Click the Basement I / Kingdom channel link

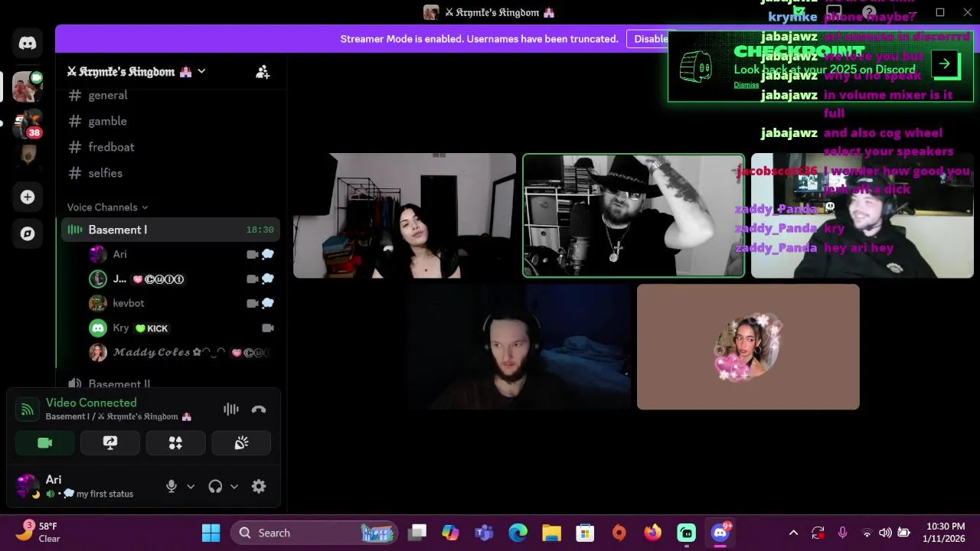(x=119, y=417)
